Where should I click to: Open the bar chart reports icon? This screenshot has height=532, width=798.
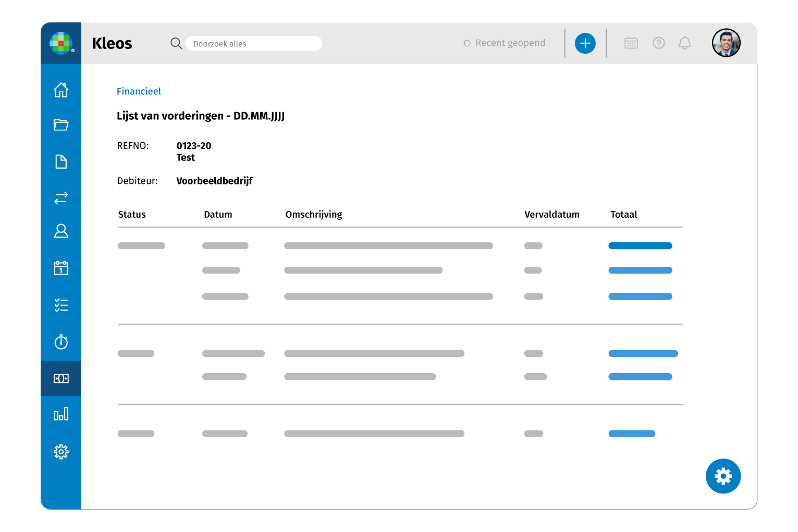[61, 414]
